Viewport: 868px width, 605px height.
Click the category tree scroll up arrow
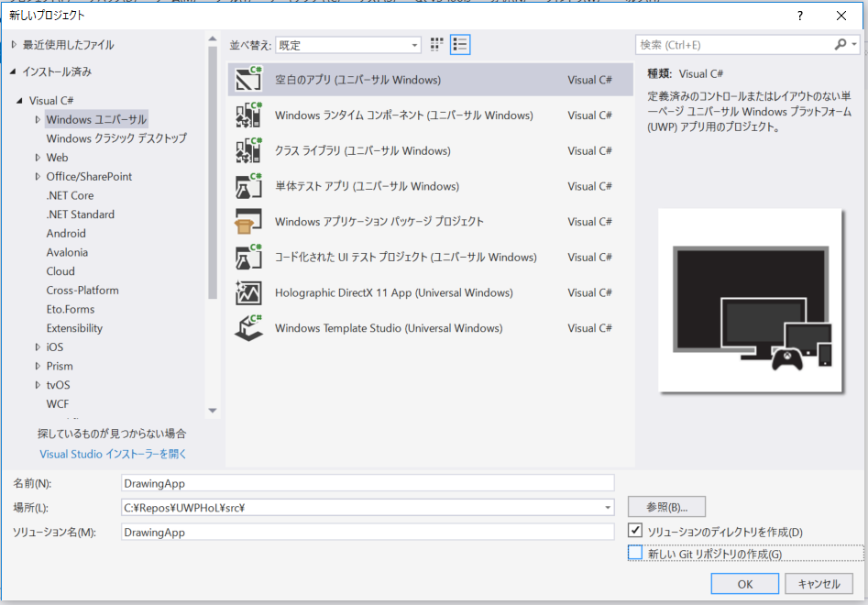point(212,39)
